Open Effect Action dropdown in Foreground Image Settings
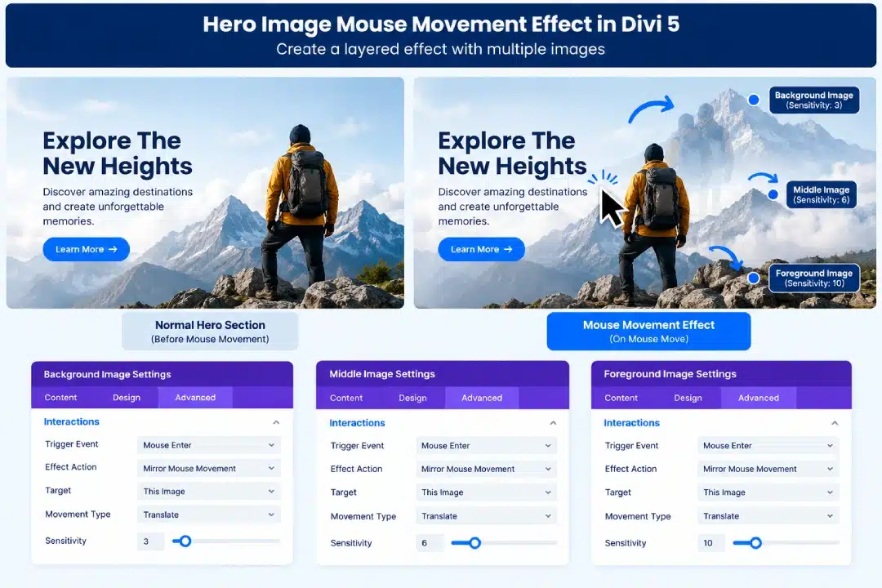This screenshot has height=588, width=882. click(768, 469)
